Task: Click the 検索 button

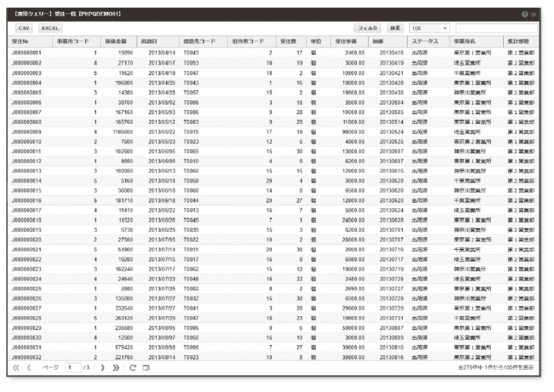Action: (x=395, y=29)
